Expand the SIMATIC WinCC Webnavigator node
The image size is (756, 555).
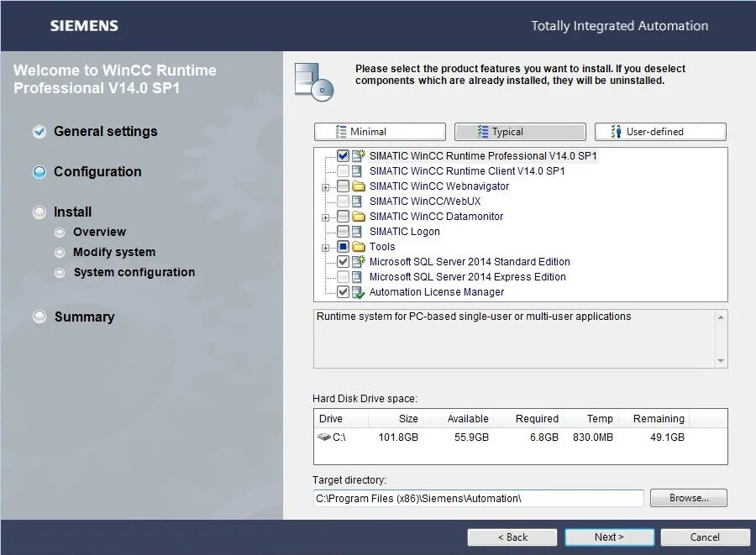click(325, 188)
